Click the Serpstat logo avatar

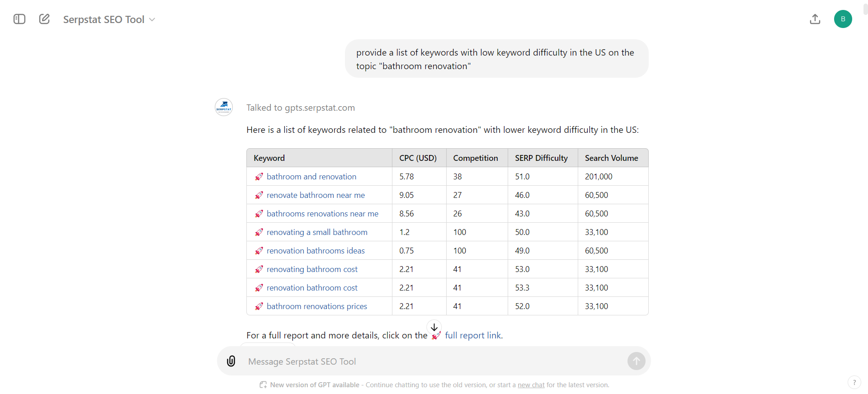tap(224, 107)
